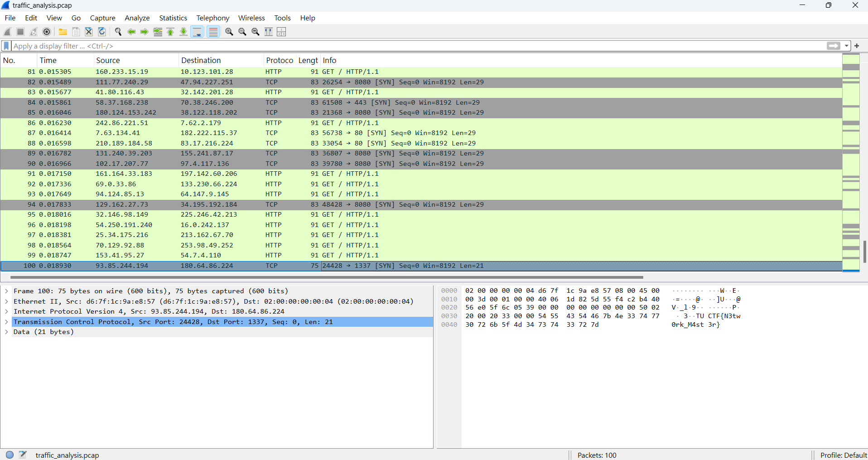Click the reset layout panes icon
Image resolution: width=868 pixels, height=460 pixels.
[x=281, y=32]
